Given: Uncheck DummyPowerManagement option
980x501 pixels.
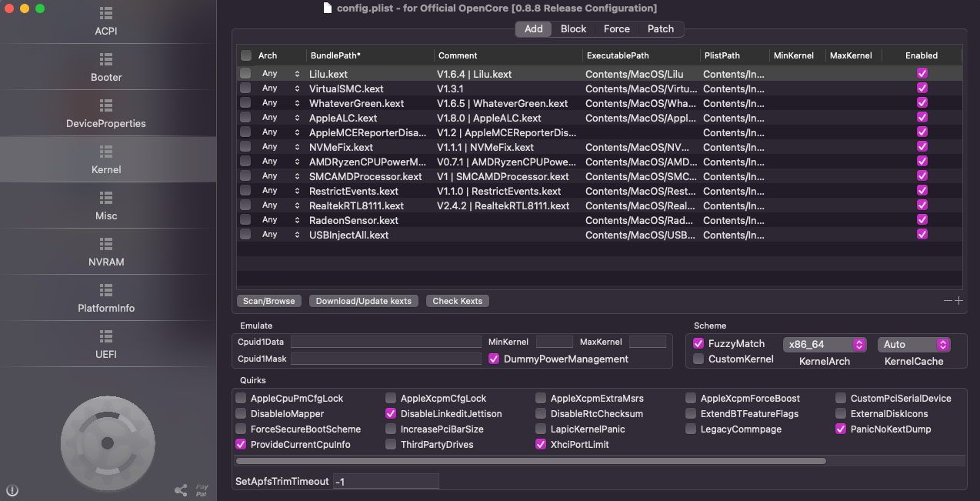Looking at the screenshot, I should click(x=494, y=359).
